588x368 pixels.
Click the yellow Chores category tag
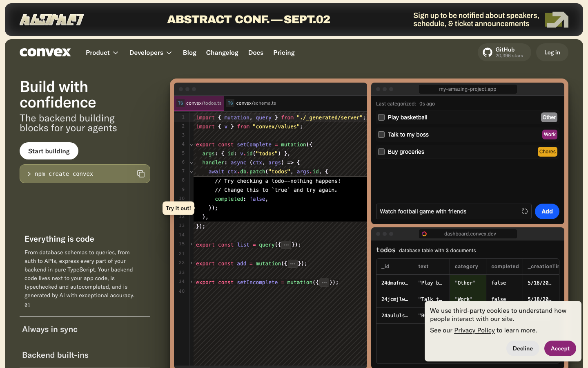click(548, 152)
